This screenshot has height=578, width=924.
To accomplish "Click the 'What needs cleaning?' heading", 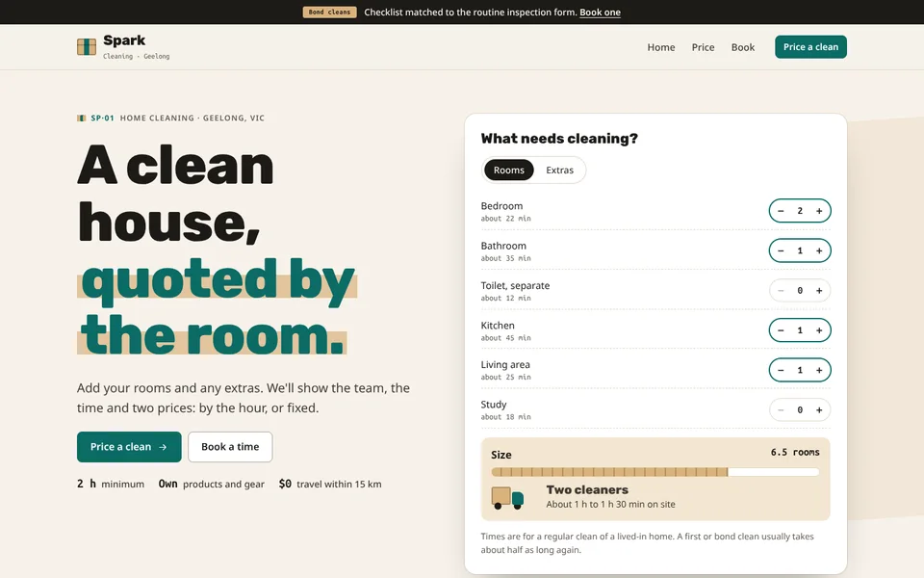I will [x=559, y=139].
